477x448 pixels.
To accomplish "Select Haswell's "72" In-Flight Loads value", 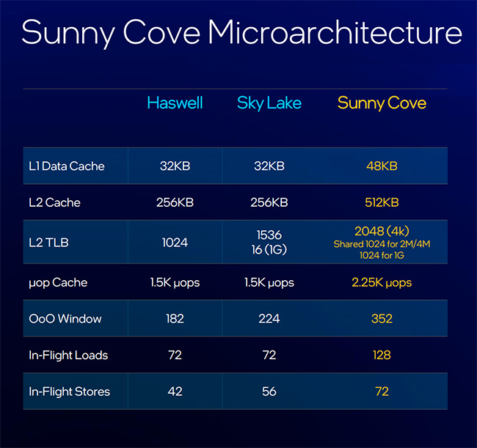I will 175,355.
